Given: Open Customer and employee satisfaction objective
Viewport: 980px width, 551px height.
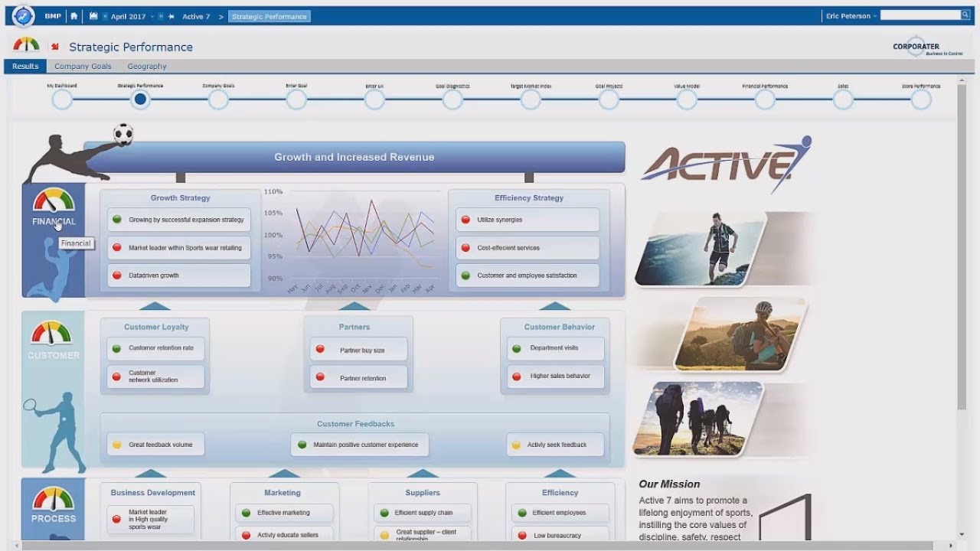Looking at the screenshot, I should tap(528, 275).
